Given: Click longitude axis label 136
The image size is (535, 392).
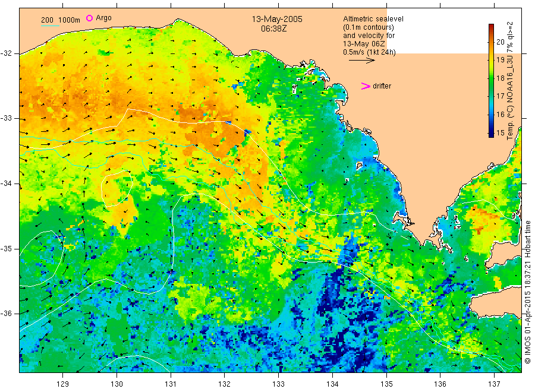Looking at the screenshot, I should coord(440,384).
